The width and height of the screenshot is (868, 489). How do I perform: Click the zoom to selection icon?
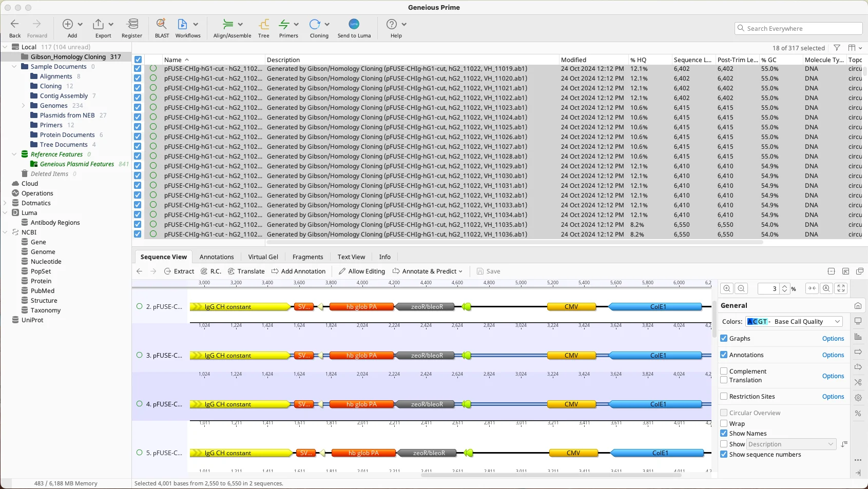tap(812, 288)
